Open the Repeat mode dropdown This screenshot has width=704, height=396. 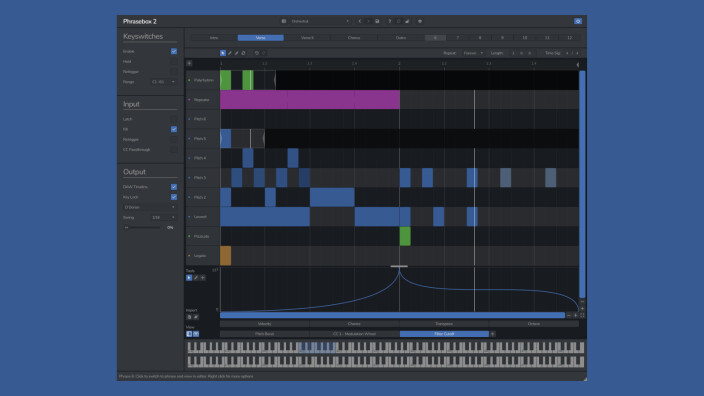coord(473,53)
